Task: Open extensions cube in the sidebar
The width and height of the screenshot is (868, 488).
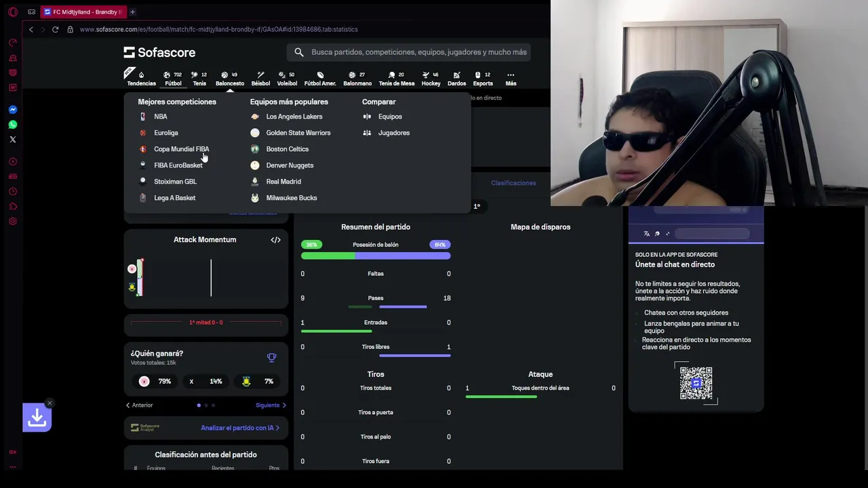Action: point(12,207)
